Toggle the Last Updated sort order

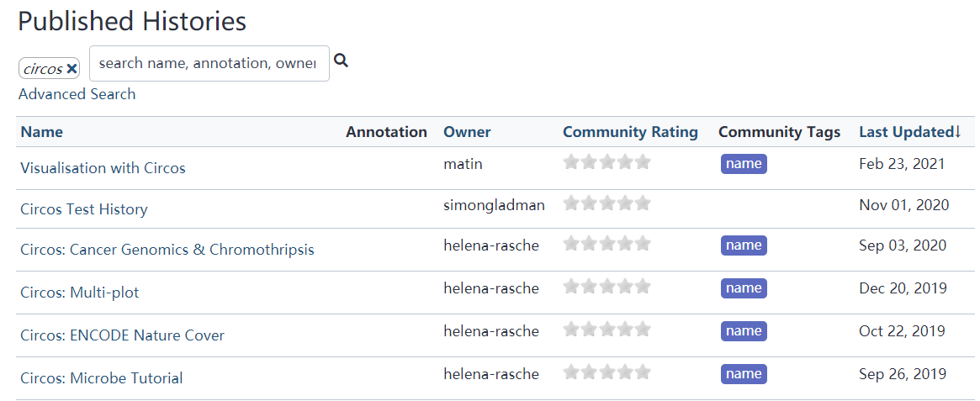[908, 132]
